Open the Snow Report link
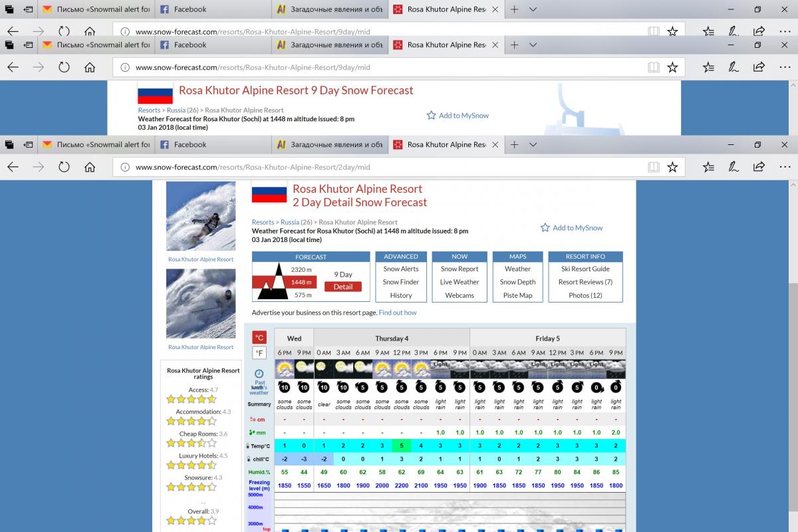The image size is (798, 532). pyautogui.click(x=460, y=269)
